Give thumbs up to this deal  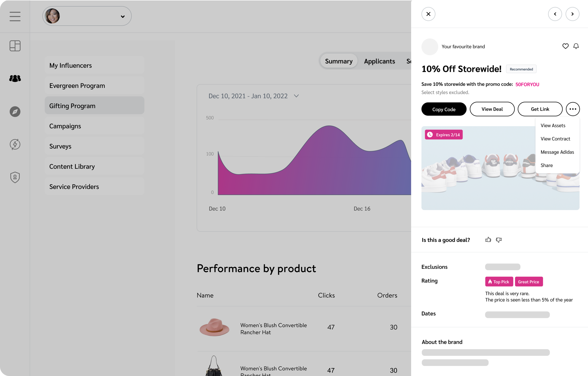point(488,240)
